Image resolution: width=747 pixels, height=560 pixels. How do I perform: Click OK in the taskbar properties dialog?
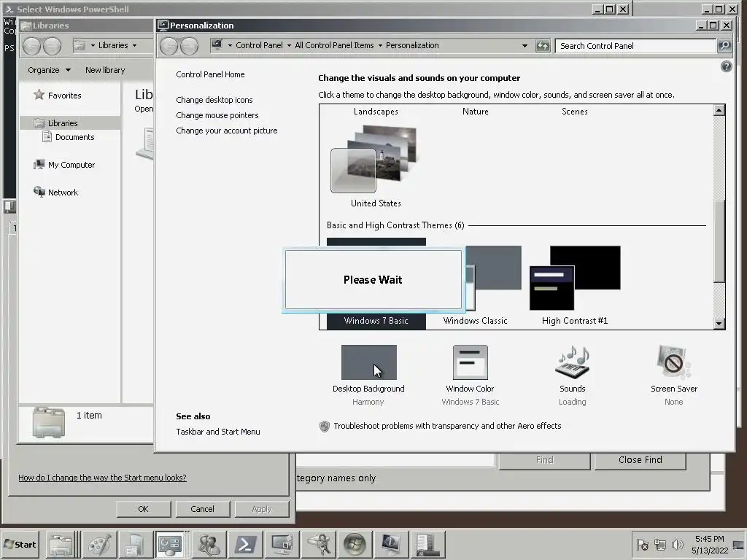[x=144, y=509]
